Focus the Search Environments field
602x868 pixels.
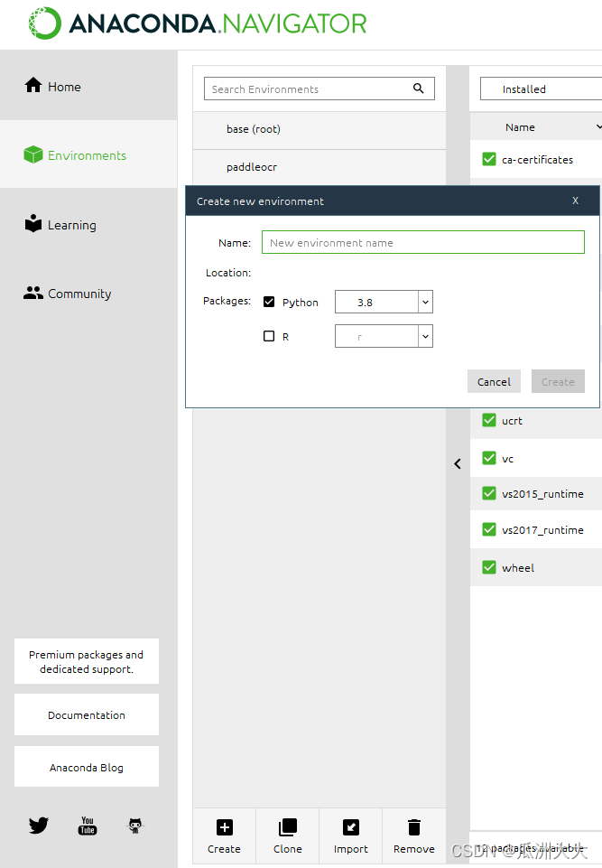point(320,89)
